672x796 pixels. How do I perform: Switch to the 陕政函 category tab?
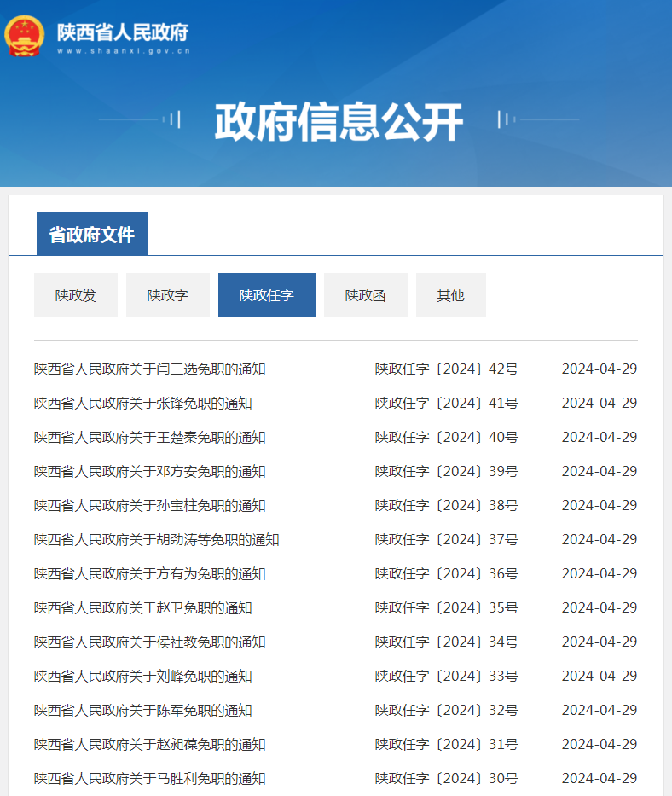[x=366, y=295]
